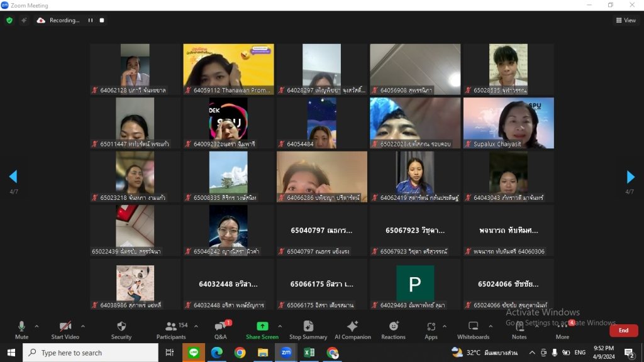
Task: Open Microsoft Edge from the taskbar
Action: [217, 353]
